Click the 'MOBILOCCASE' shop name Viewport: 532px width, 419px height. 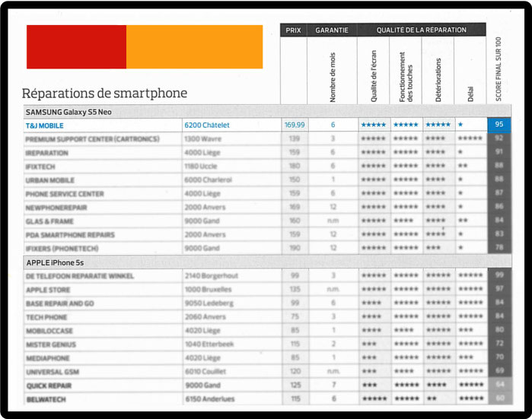point(49,331)
